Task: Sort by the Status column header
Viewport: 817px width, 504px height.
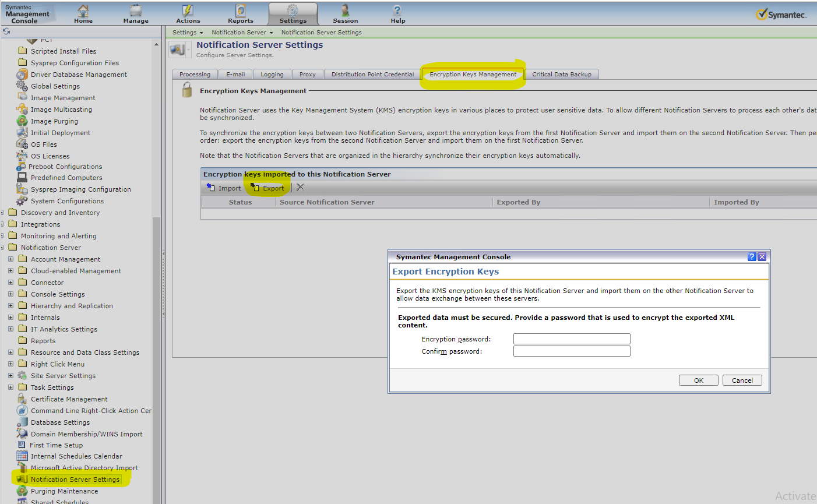Action: (x=240, y=202)
